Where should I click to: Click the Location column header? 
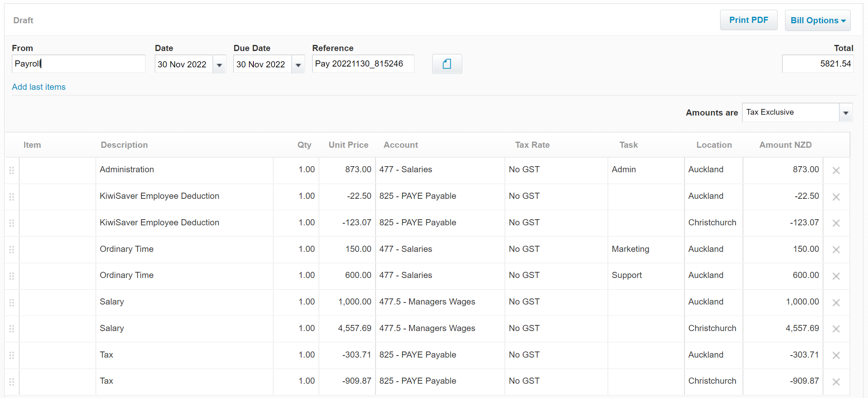pos(714,145)
